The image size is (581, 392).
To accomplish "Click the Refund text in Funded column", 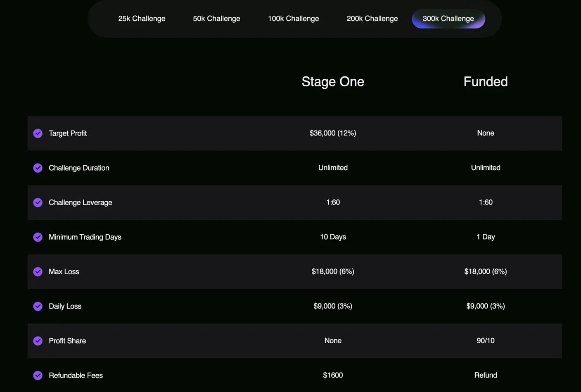I will tap(485, 375).
